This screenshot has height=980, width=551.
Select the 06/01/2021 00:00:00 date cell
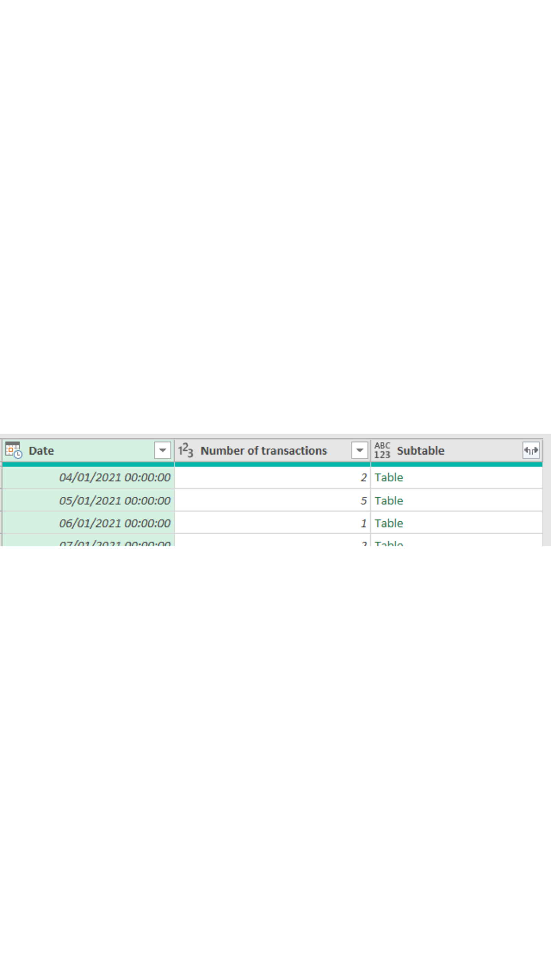pos(114,523)
